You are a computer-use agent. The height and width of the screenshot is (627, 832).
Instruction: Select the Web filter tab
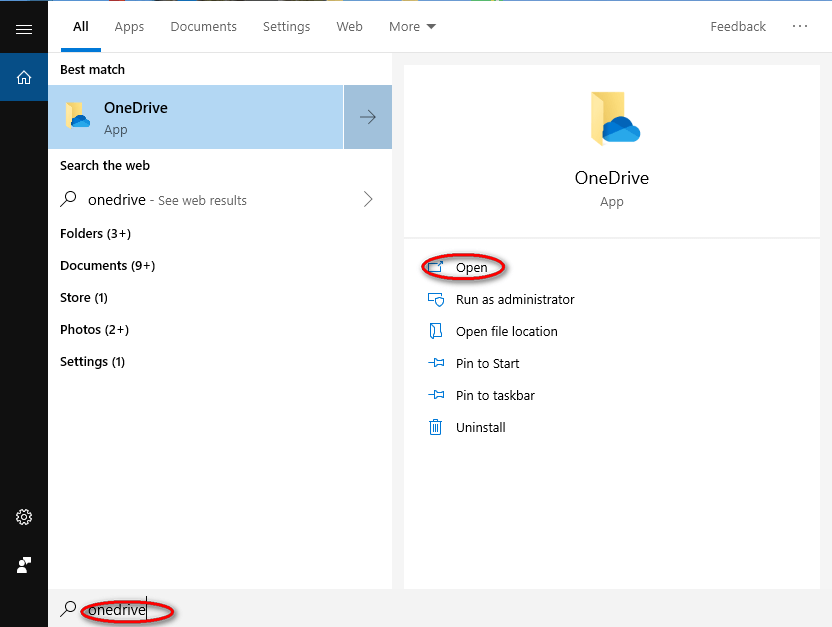tap(349, 27)
